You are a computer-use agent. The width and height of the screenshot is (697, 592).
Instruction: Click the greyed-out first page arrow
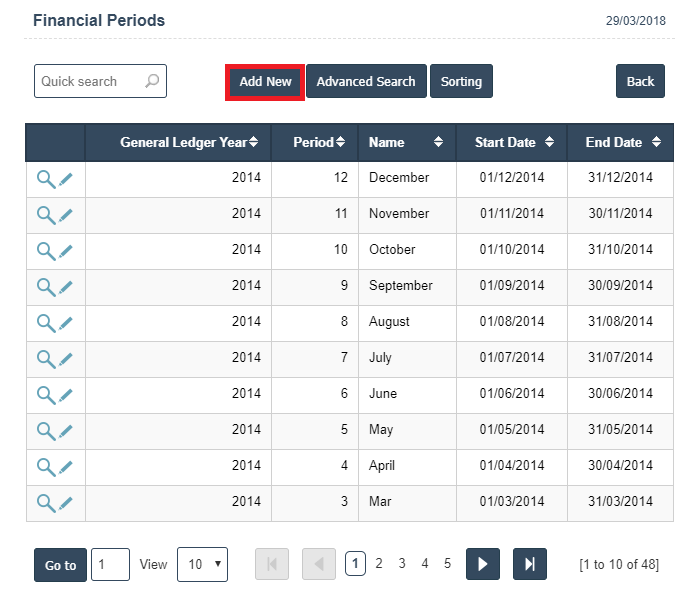pyautogui.click(x=272, y=564)
